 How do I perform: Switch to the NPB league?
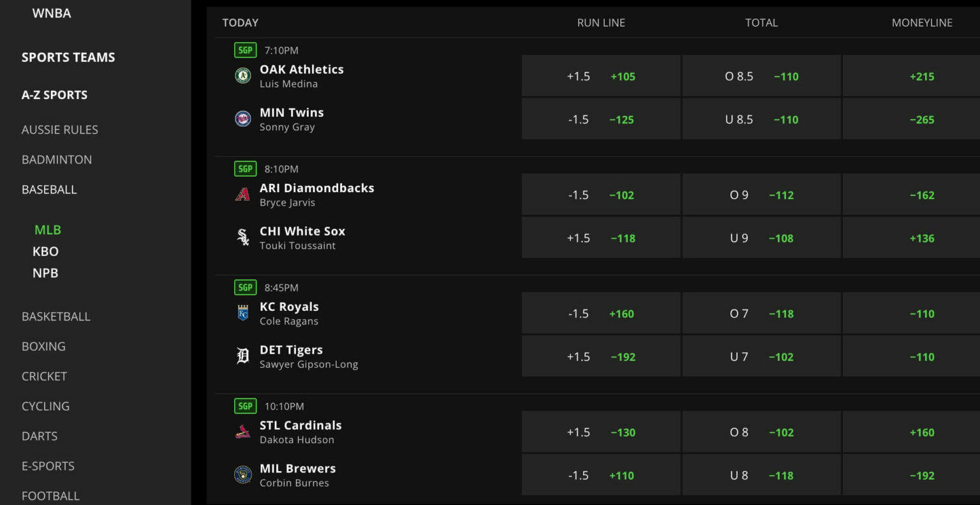(45, 273)
